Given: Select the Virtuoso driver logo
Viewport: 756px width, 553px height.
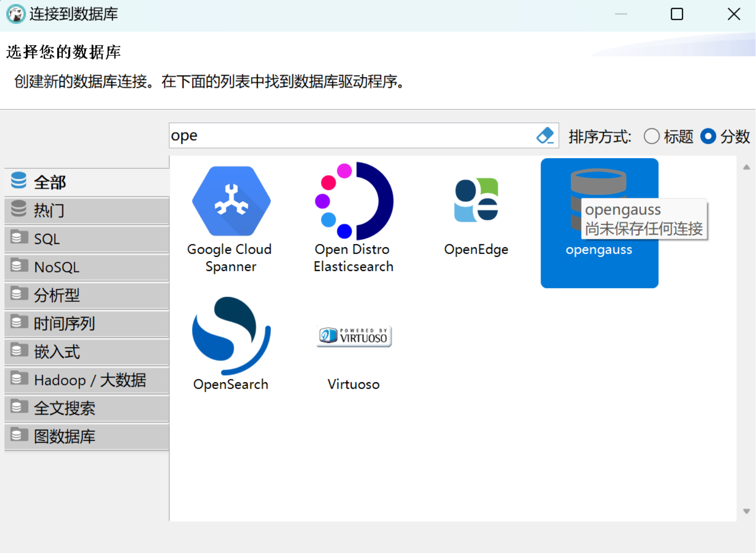Looking at the screenshot, I should click(354, 336).
